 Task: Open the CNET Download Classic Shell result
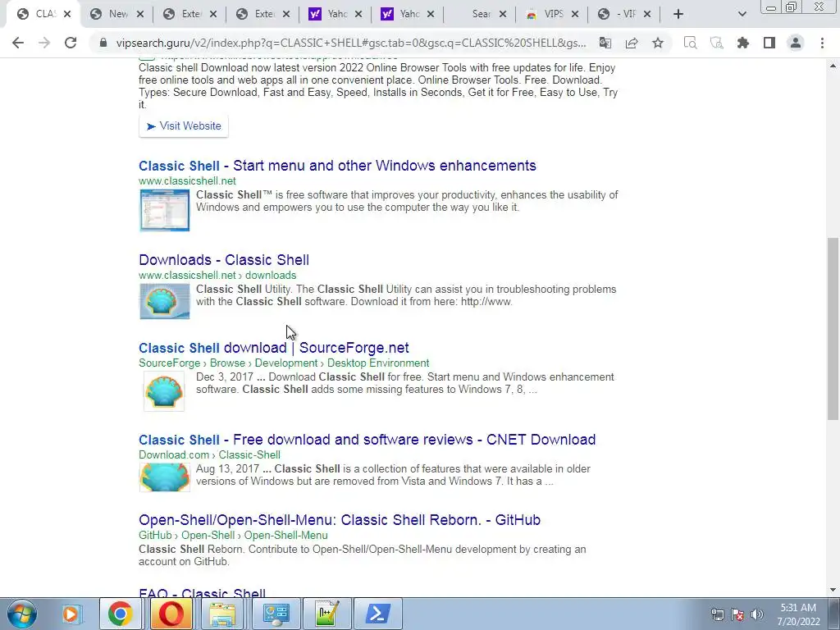367,440
